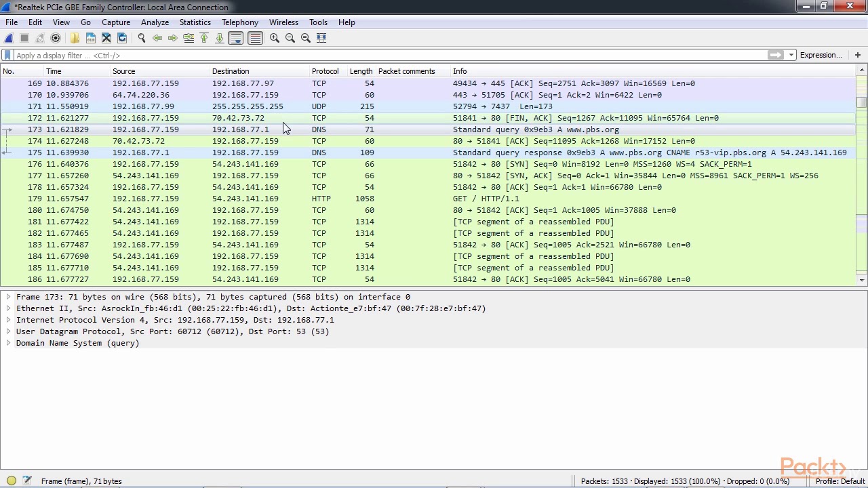Go to specified packet icon
Screen dimensions: 868x488
[x=189, y=38]
